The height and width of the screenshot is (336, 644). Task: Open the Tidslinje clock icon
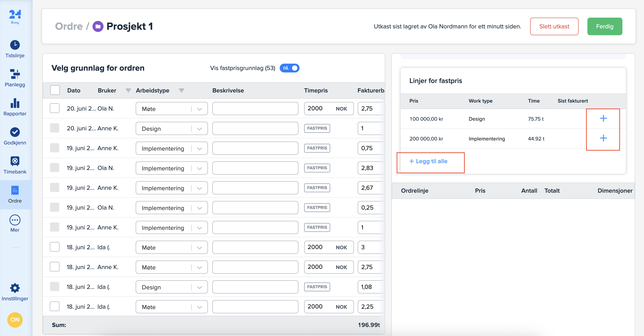[x=15, y=45]
